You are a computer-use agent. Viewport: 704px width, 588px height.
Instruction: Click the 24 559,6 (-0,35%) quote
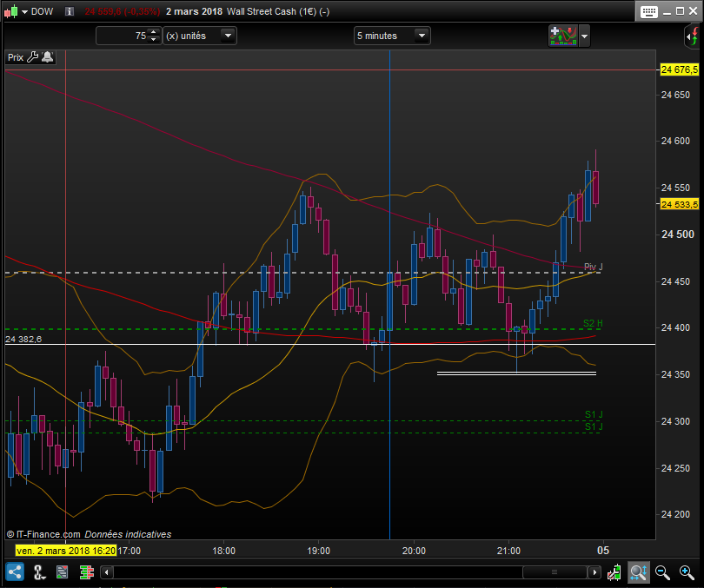(x=123, y=11)
